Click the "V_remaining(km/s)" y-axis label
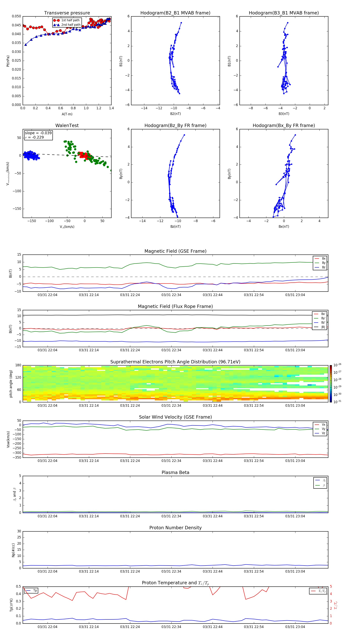 click(x=8, y=173)
